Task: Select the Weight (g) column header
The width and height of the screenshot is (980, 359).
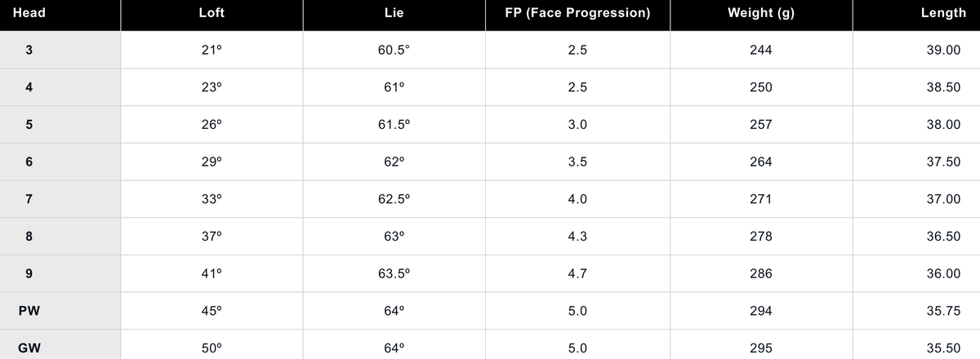Action: coord(760,14)
